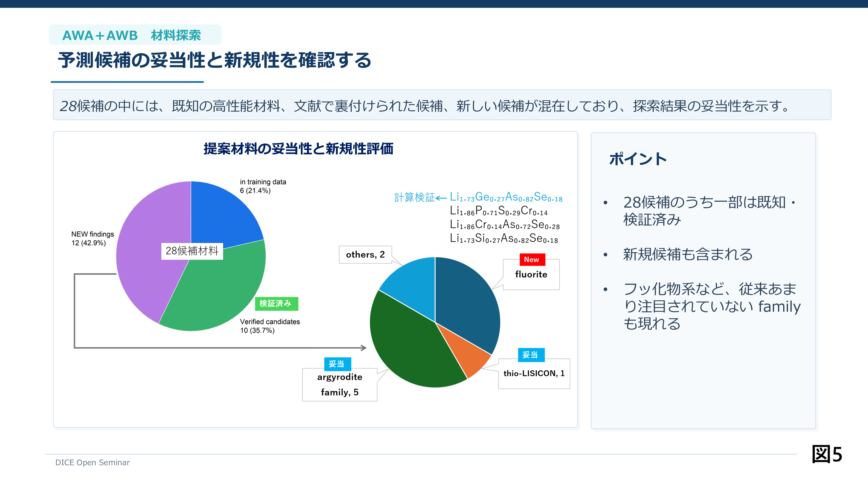Click the 妥当 badge above thio-LISICON

(x=531, y=355)
